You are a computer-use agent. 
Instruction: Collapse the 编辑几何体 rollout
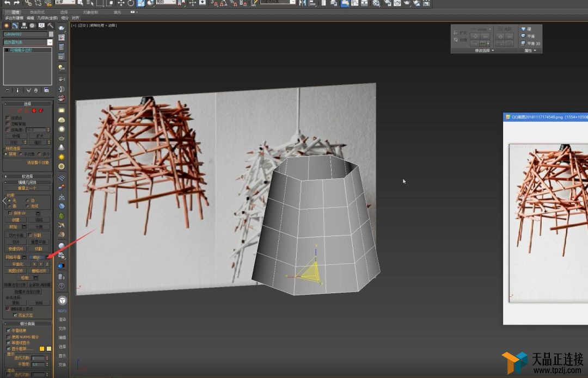coord(27,182)
